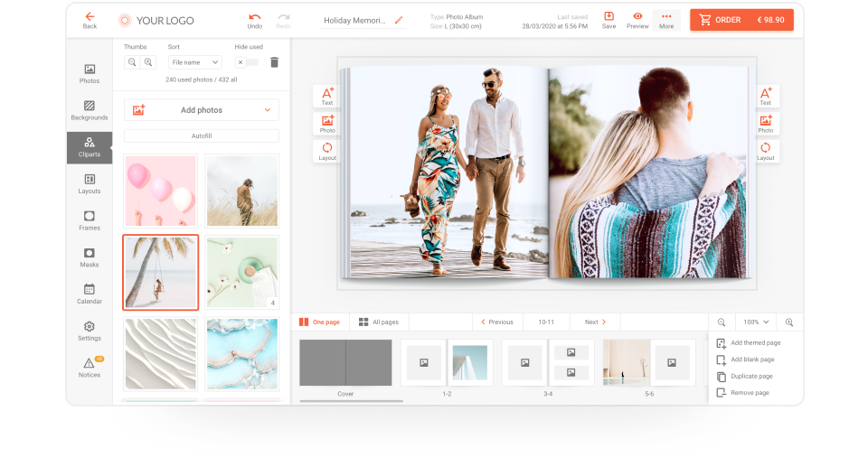The image size is (868, 467).
Task: Change Layout of the right page
Action: (x=765, y=151)
